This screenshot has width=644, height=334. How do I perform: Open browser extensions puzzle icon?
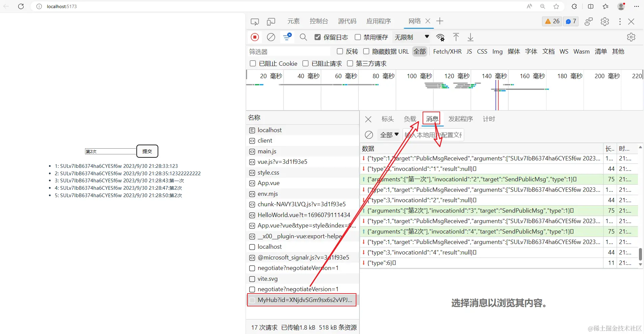click(574, 6)
